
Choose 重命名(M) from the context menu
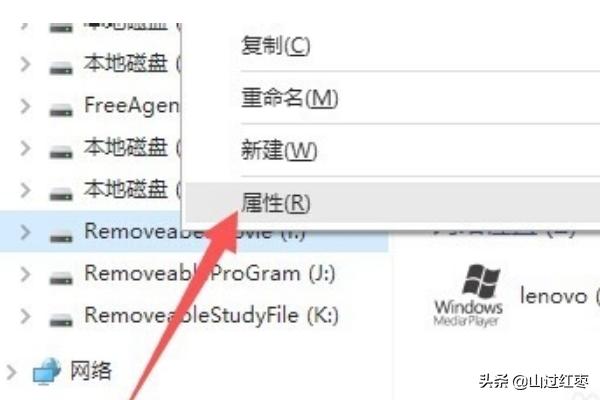pos(289,98)
